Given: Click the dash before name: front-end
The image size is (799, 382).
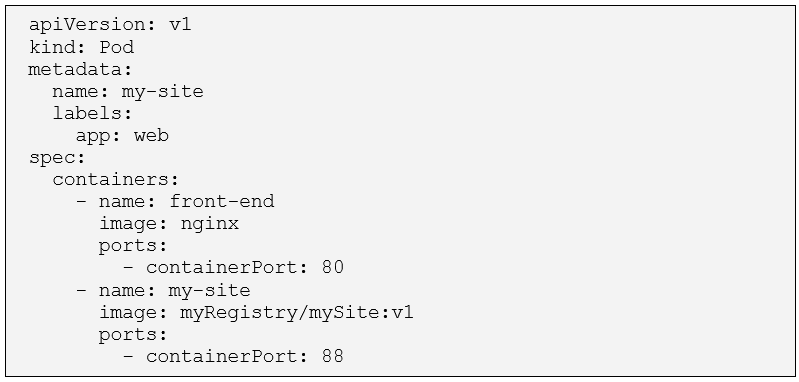Looking at the screenshot, I should [82, 202].
